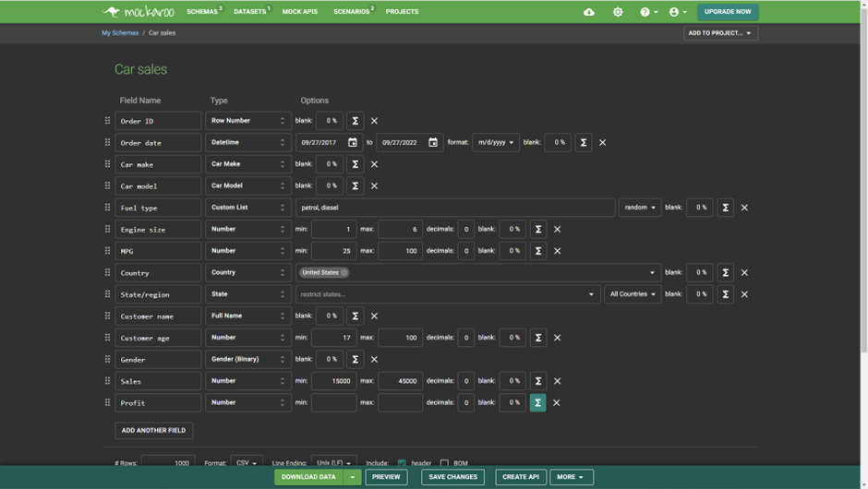Click the Fuel type custom list input

(x=455, y=208)
